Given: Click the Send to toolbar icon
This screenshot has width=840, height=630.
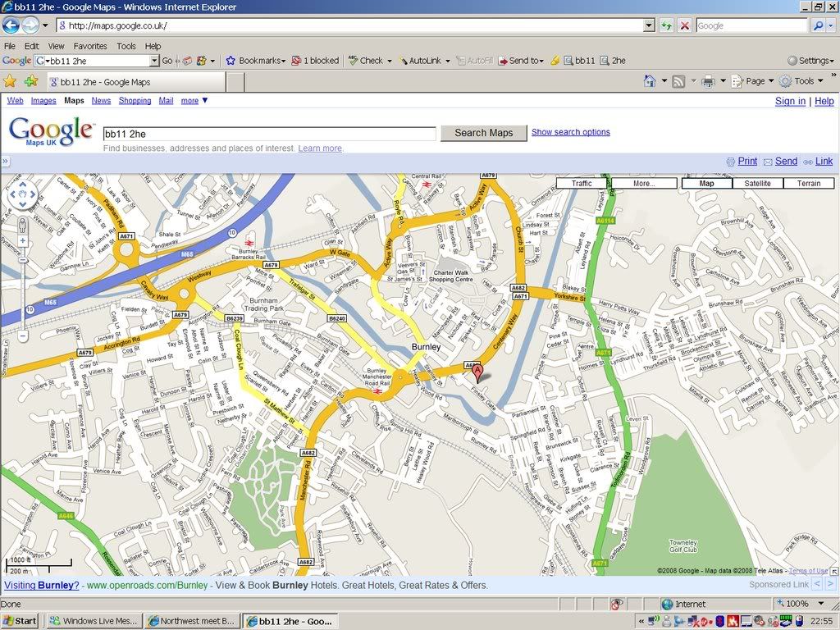Looking at the screenshot, I should pyautogui.click(x=503, y=61).
